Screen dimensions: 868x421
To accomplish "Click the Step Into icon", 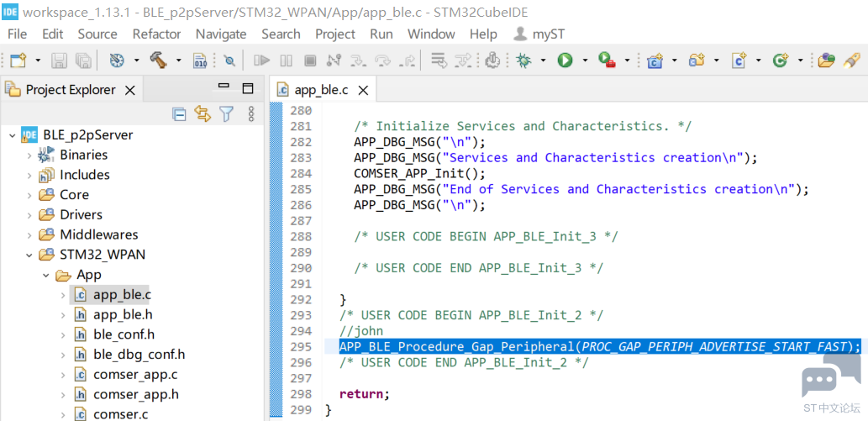I will [x=359, y=61].
